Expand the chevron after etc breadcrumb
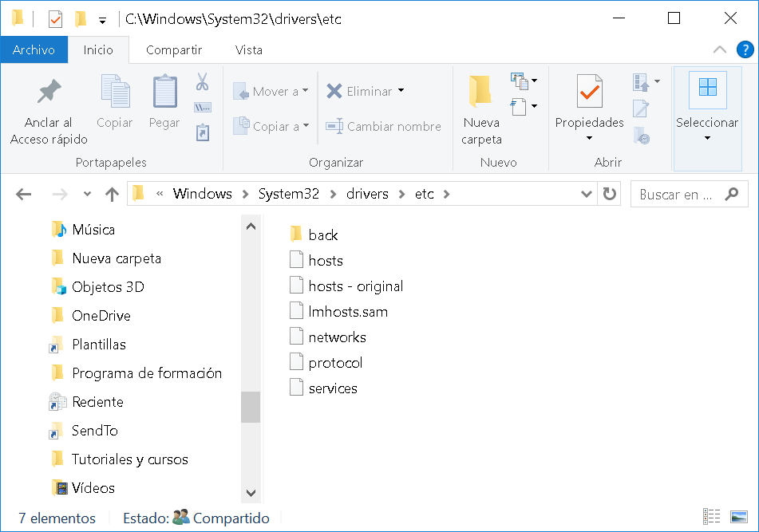The height and width of the screenshot is (532, 759). pyautogui.click(x=446, y=194)
